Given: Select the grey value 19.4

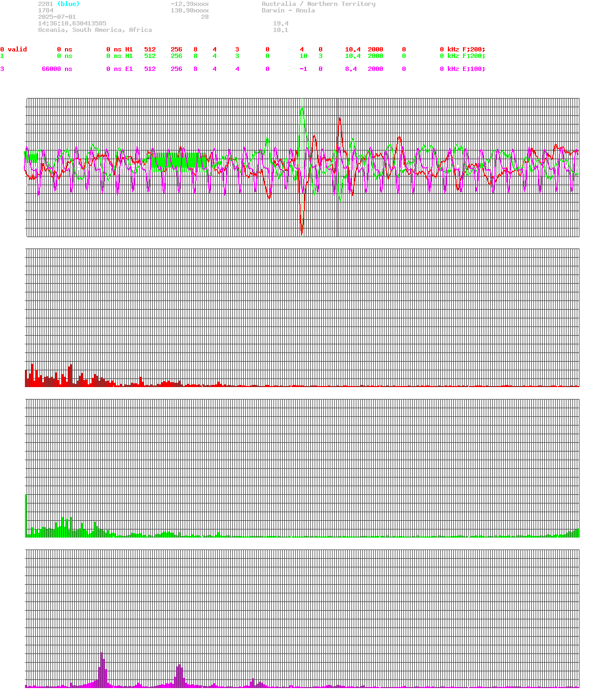Looking at the screenshot, I should click(281, 23).
